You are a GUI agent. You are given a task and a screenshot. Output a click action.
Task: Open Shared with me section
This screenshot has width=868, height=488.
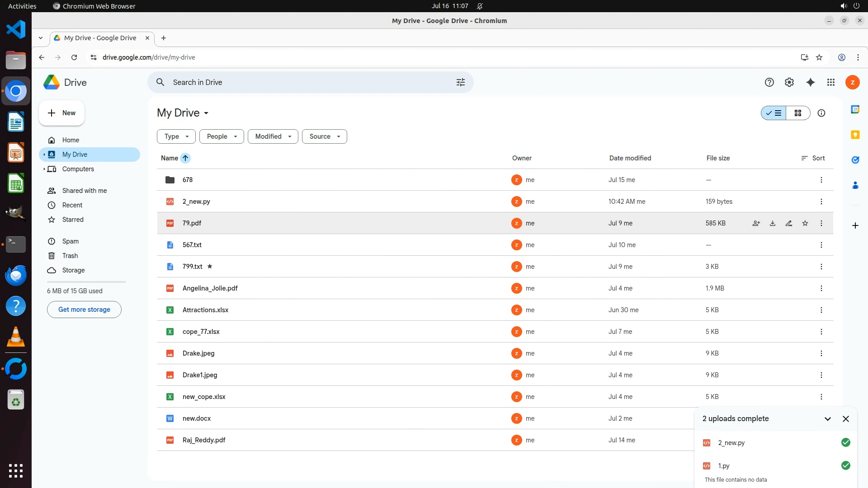click(x=84, y=191)
